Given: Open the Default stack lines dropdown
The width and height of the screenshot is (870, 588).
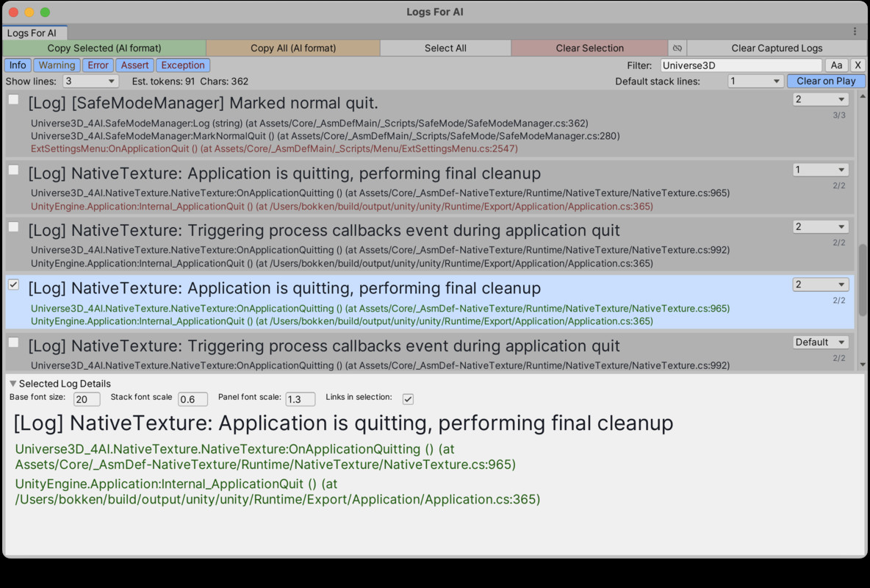Looking at the screenshot, I should (755, 81).
